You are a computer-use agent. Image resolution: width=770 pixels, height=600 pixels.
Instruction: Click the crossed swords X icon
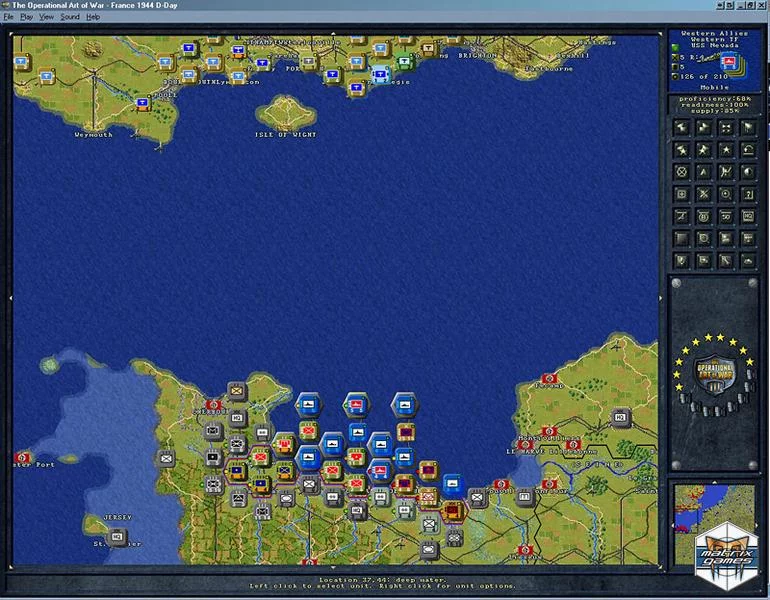click(704, 194)
